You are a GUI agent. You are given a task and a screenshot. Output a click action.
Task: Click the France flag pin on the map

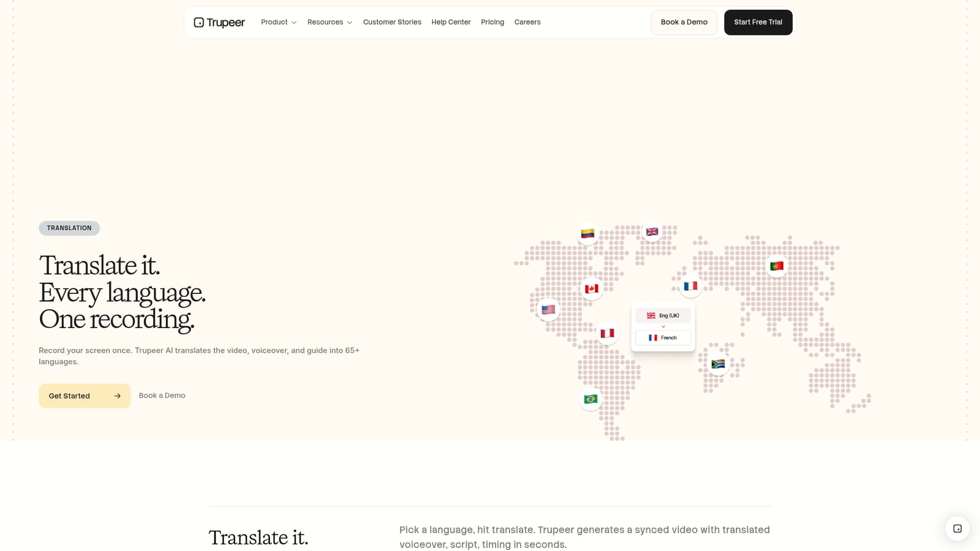[691, 286]
